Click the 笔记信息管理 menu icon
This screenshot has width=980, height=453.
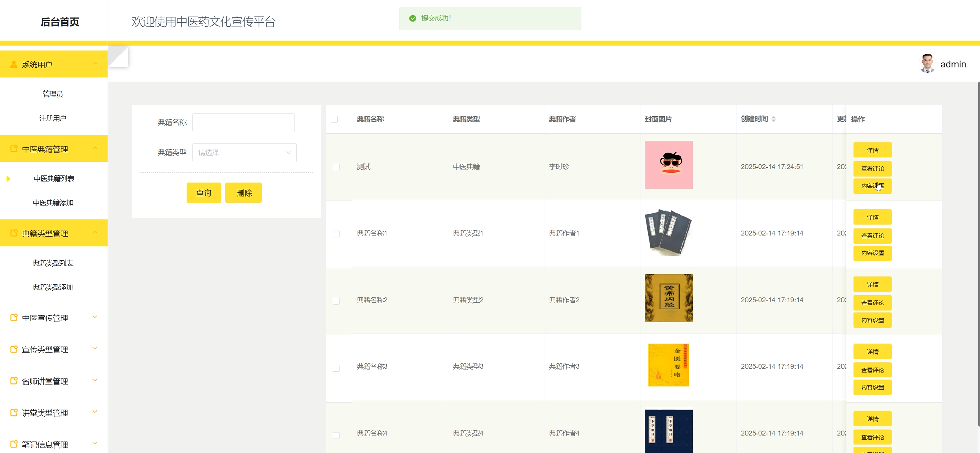point(14,444)
